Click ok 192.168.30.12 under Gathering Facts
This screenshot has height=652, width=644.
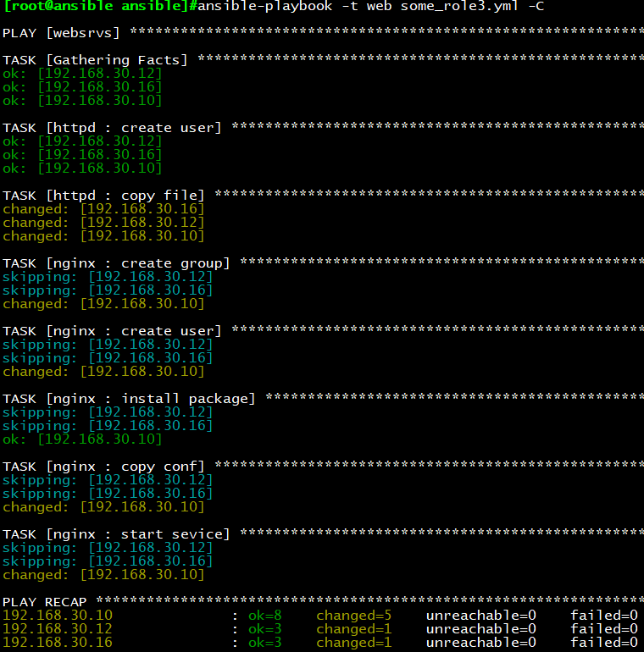pyautogui.click(x=82, y=74)
